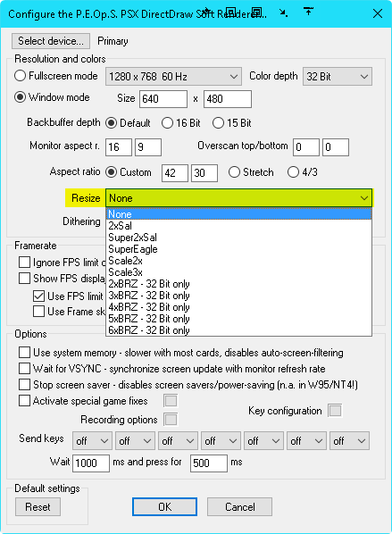392x534 pixels.
Task: Open the special game fixes settings button
Action: 171,401
